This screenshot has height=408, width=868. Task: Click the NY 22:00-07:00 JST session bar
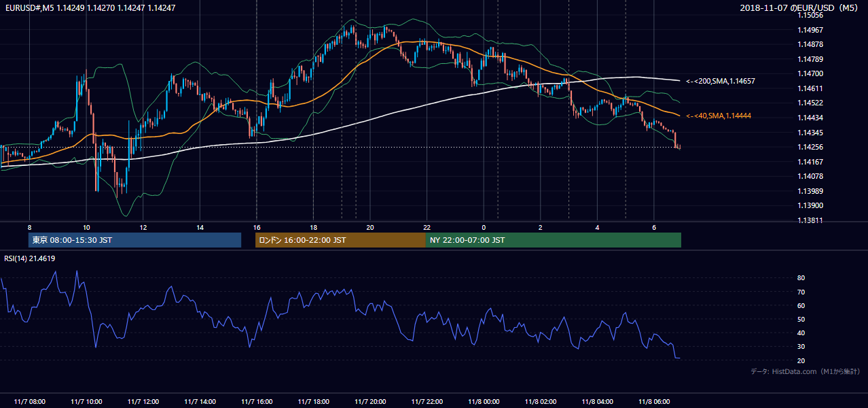554,240
